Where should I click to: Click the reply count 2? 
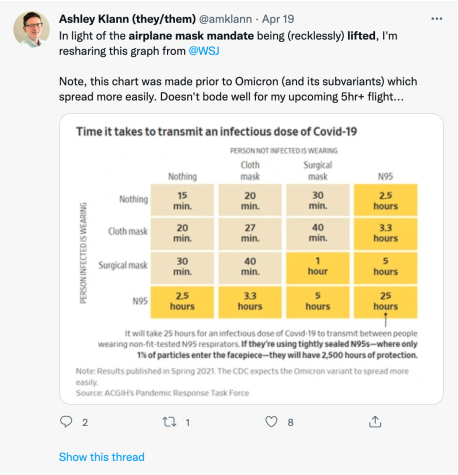point(85,423)
